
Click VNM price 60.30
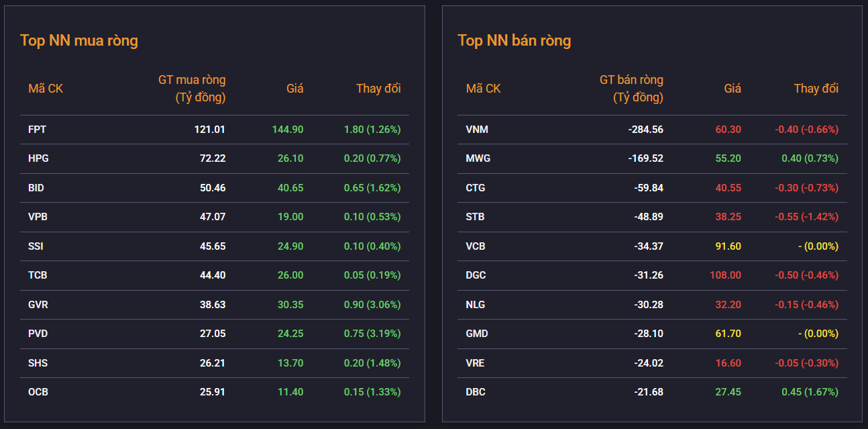click(728, 130)
